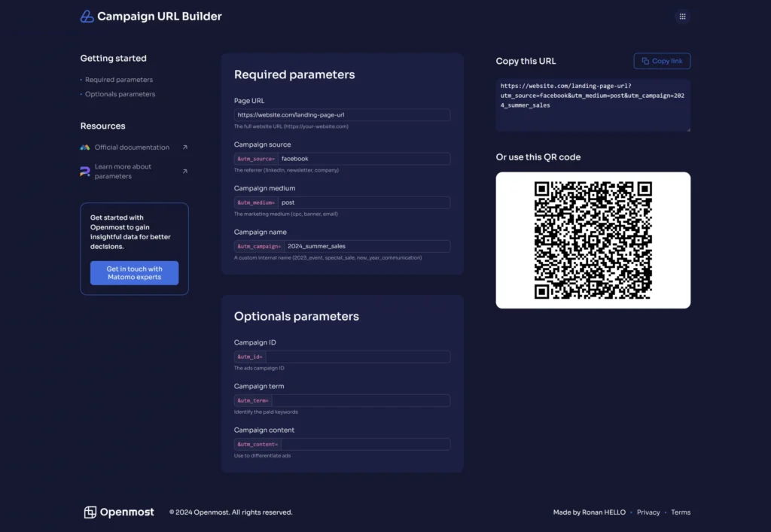Image resolution: width=771 pixels, height=532 pixels.
Task: Click the Page URL input field
Action: (342, 115)
